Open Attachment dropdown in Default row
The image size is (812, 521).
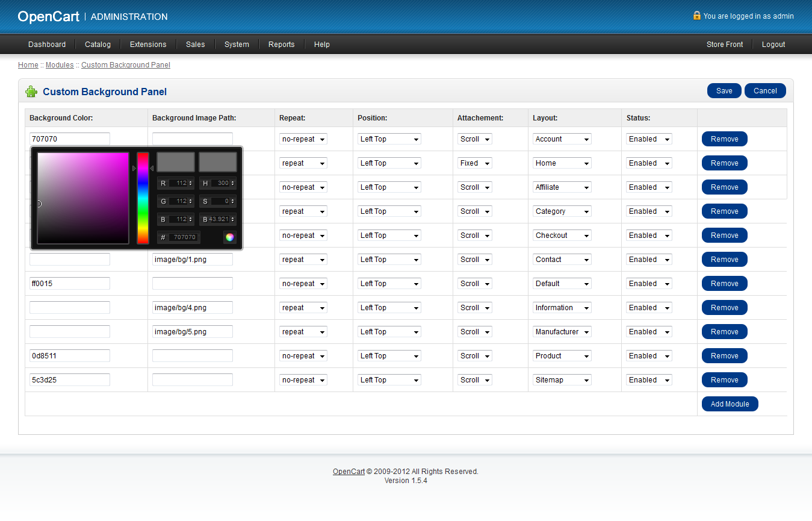[x=475, y=284]
